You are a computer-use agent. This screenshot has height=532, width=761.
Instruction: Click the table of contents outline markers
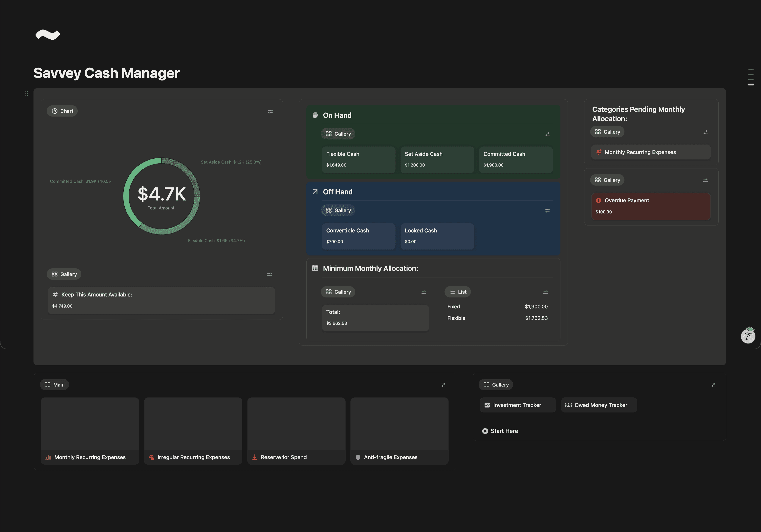tap(751, 77)
